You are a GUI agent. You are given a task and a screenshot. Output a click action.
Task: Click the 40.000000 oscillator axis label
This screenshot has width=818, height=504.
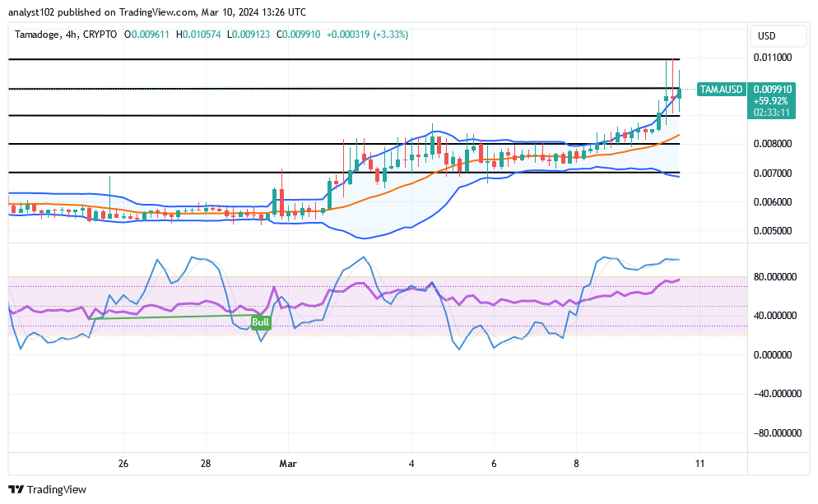click(775, 316)
